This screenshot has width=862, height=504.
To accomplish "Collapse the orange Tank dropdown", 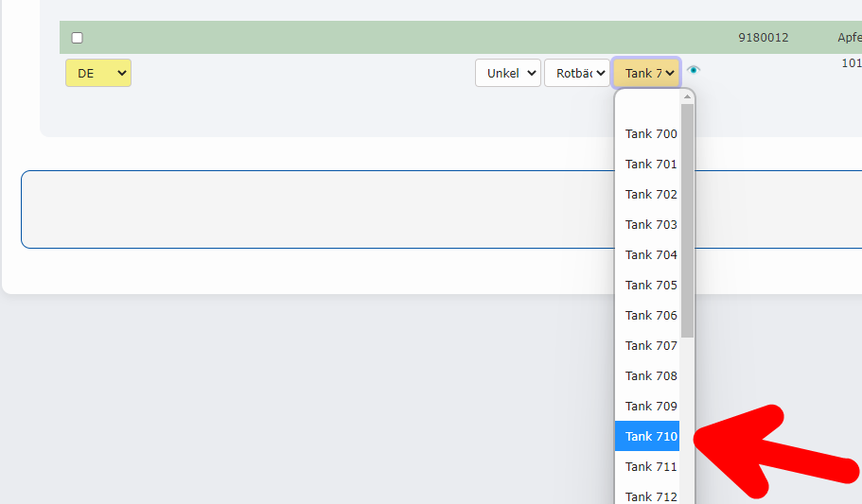I will 646,73.
